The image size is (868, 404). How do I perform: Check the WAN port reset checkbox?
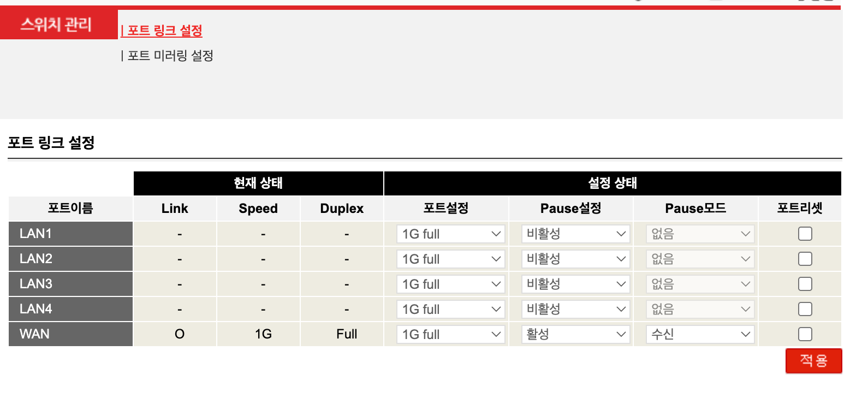805,334
